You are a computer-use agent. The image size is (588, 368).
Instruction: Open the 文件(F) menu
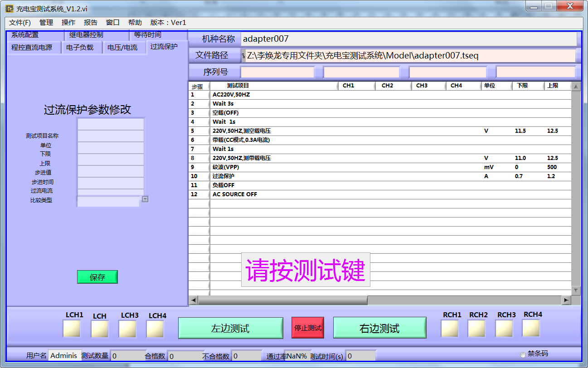click(20, 23)
